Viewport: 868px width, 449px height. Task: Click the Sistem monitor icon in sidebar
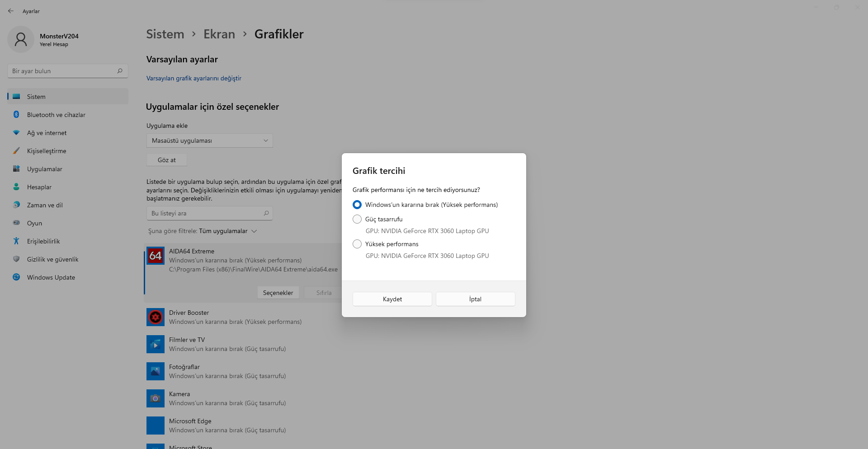16,97
